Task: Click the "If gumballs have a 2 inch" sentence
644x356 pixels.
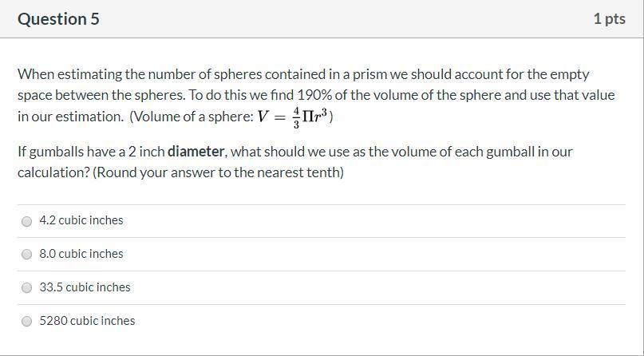Action: pos(92,152)
